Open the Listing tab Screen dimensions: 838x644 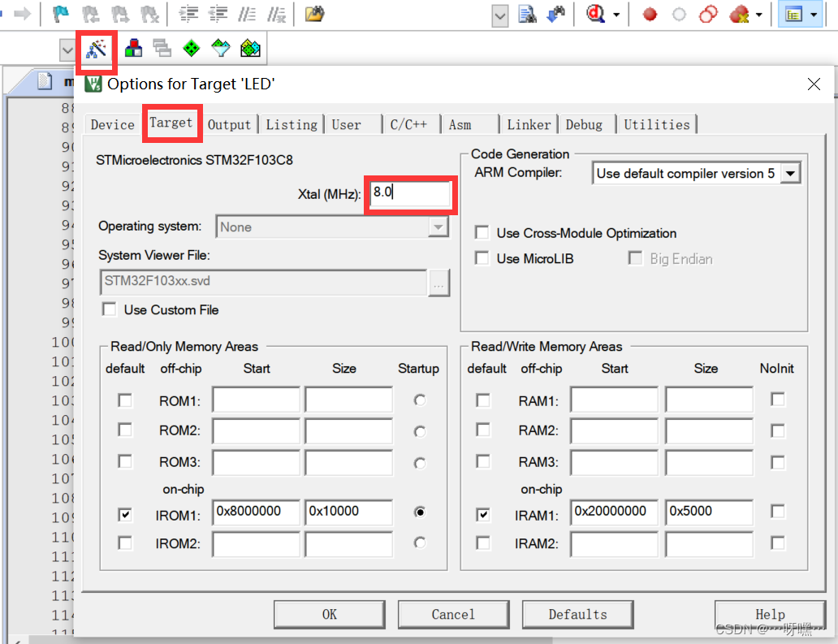(x=292, y=124)
